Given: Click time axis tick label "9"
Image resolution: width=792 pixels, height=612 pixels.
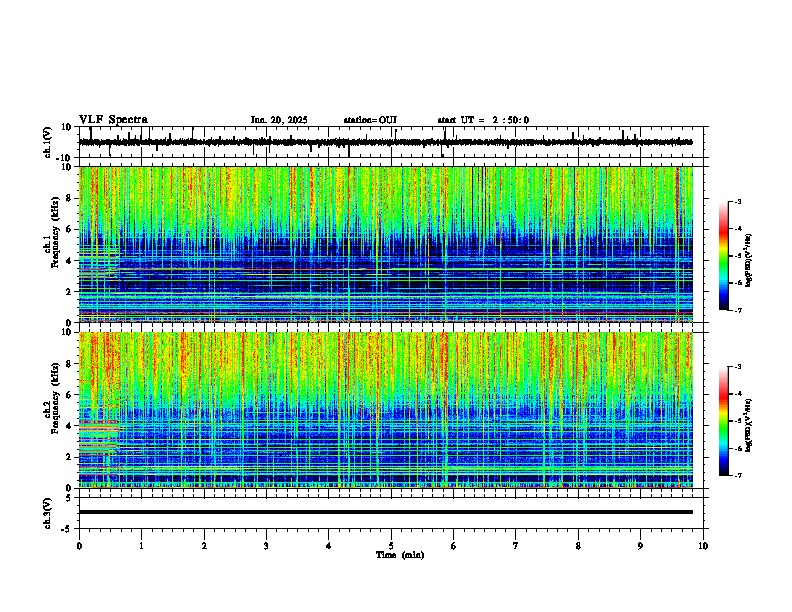Looking at the screenshot, I should point(640,546).
